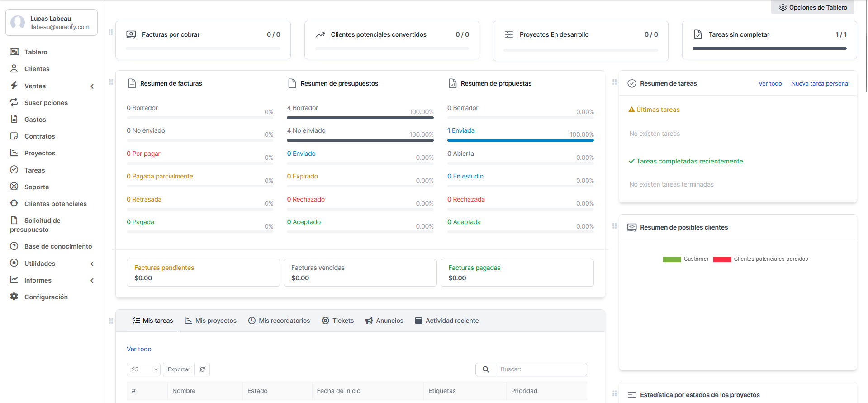Click in the Buscar search field

point(541,369)
